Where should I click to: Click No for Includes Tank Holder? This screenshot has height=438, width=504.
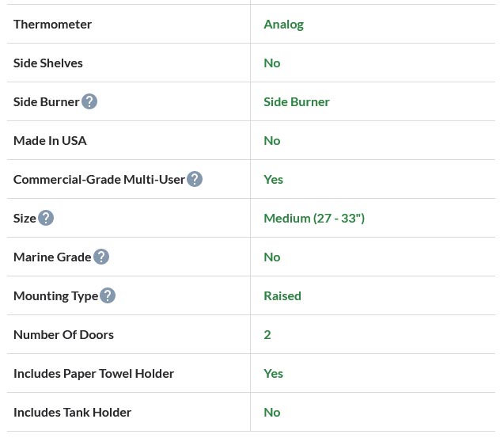pos(272,412)
